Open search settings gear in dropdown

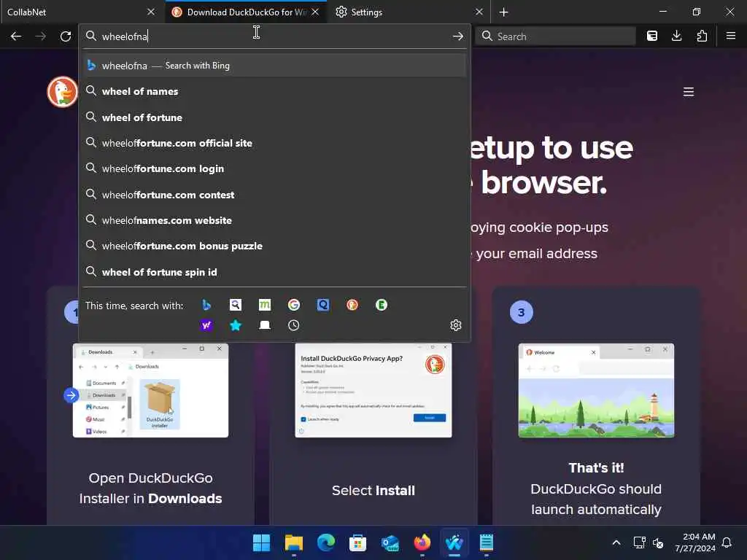click(456, 324)
